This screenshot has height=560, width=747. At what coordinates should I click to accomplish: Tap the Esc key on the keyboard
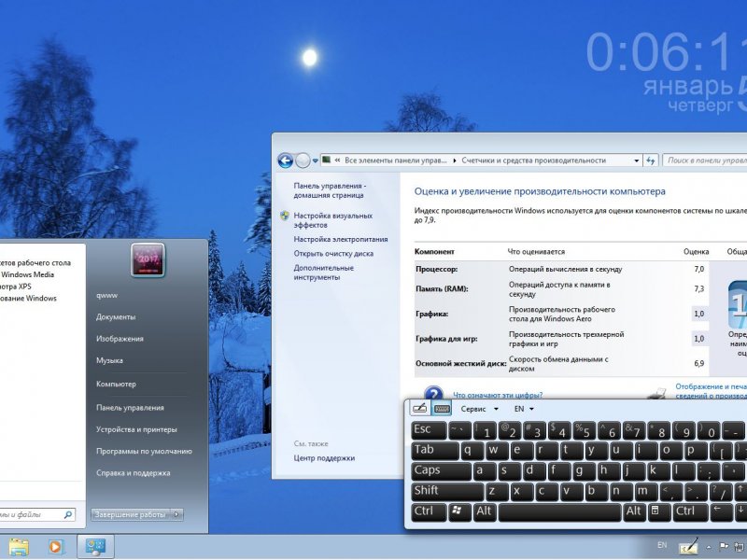click(429, 430)
